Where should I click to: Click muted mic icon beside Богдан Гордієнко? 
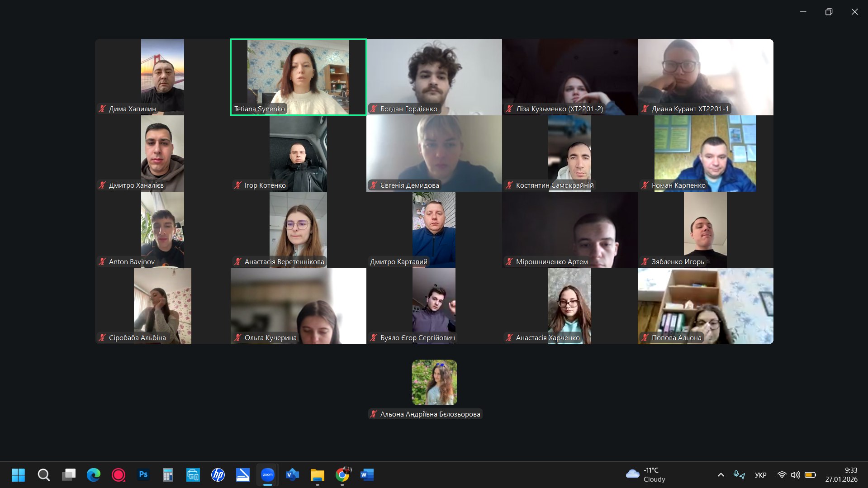374,109
